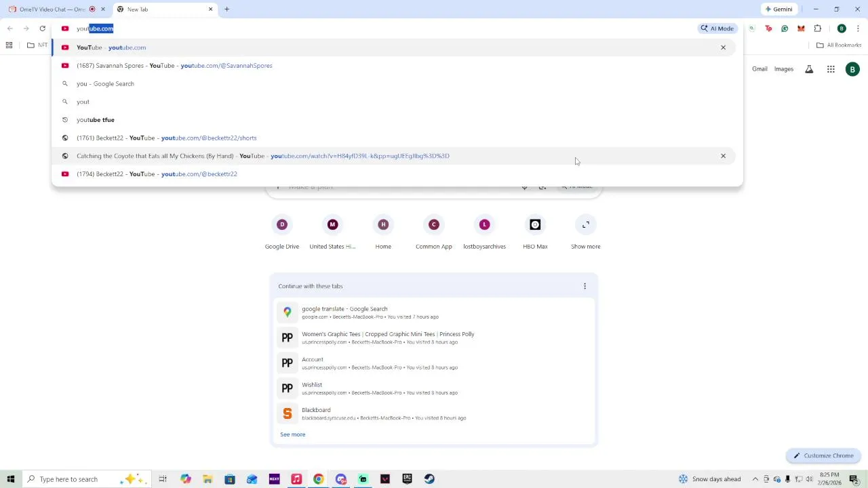
Task: Open the Extensions puzzle-piece menu
Action: pyautogui.click(x=818, y=28)
